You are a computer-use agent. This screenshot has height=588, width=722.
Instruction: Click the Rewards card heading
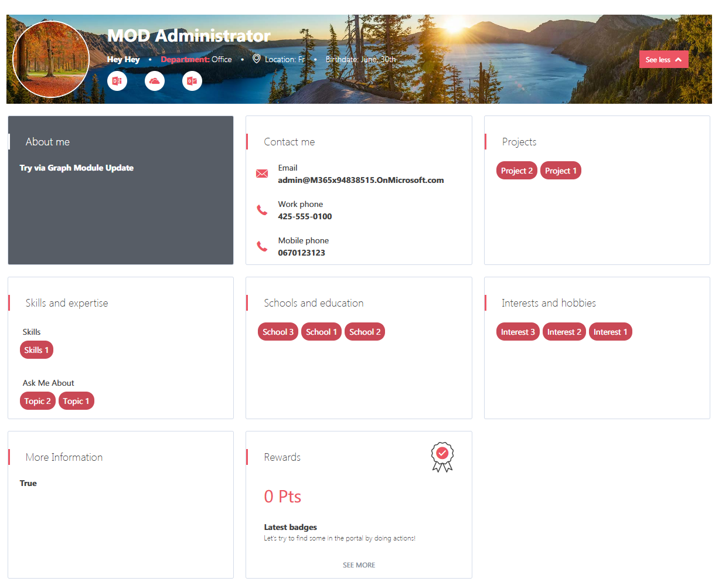coord(282,457)
